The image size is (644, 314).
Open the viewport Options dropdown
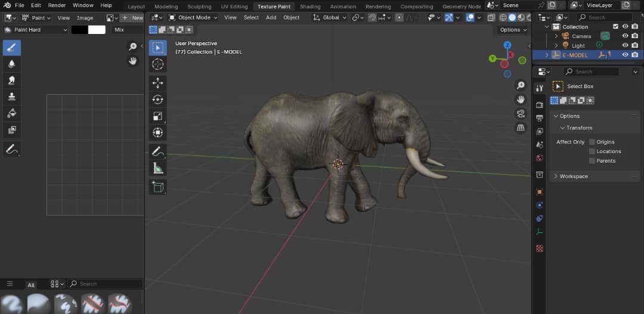[513, 30]
